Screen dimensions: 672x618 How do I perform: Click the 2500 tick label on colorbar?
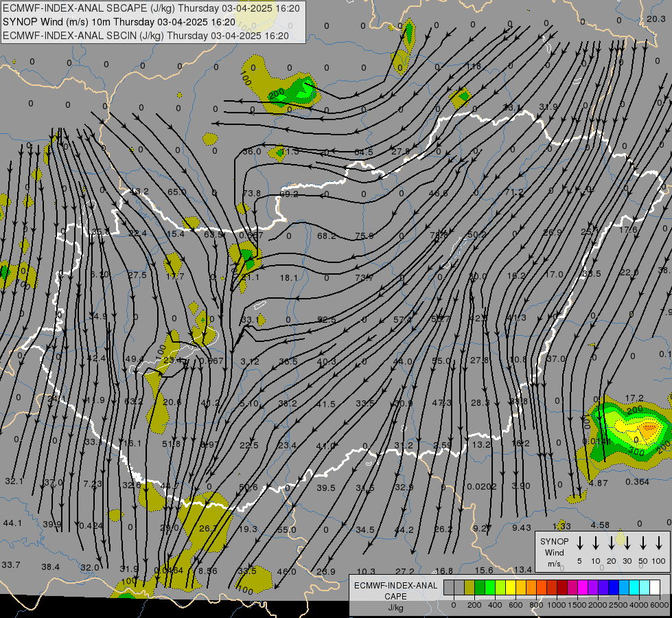point(618,605)
